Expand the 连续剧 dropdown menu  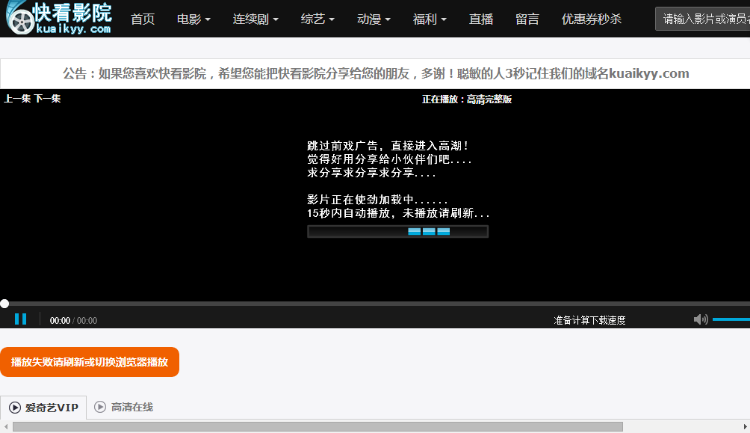pyautogui.click(x=255, y=19)
